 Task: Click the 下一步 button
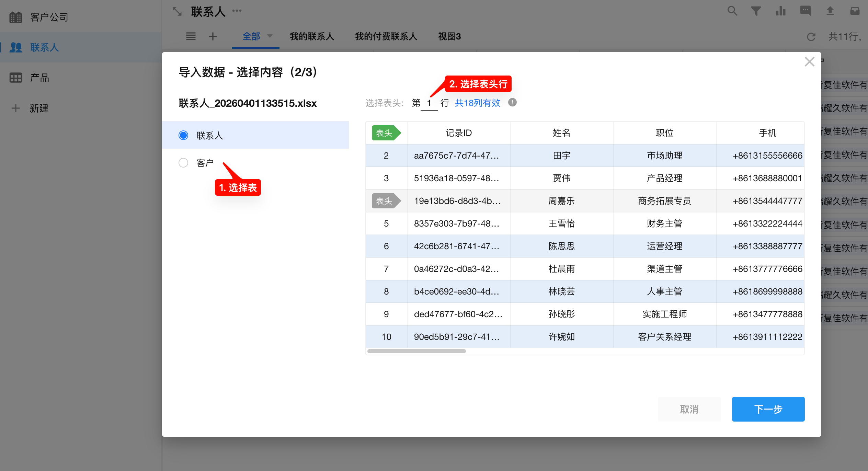pyautogui.click(x=768, y=409)
